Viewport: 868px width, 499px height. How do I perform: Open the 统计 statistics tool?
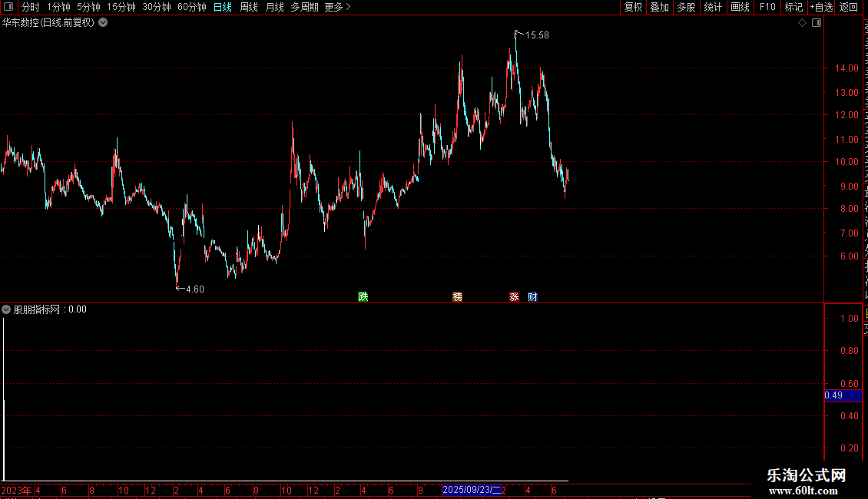point(713,7)
